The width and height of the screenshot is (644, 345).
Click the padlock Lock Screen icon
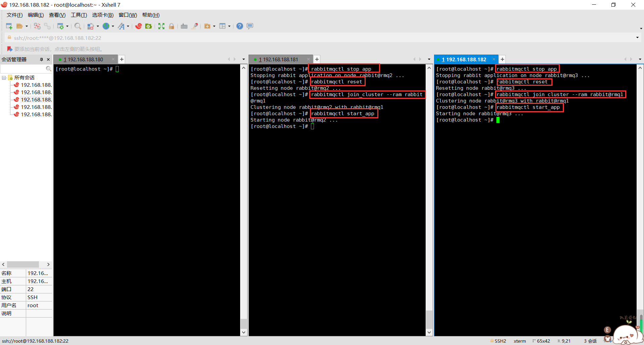171,26
